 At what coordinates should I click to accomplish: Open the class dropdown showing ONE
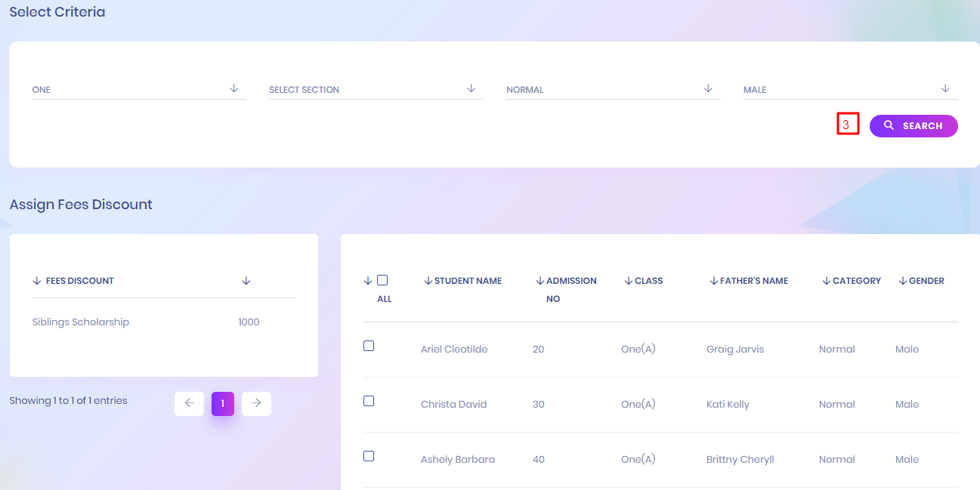click(139, 89)
